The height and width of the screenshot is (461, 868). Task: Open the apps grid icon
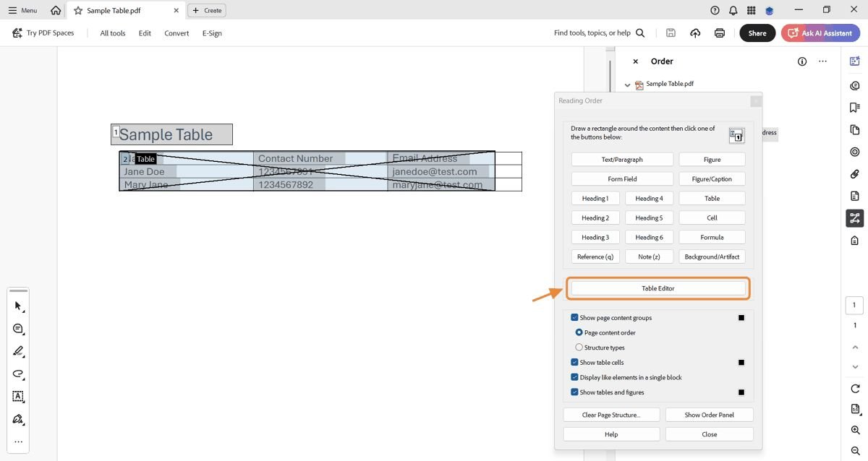pyautogui.click(x=752, y=10)
